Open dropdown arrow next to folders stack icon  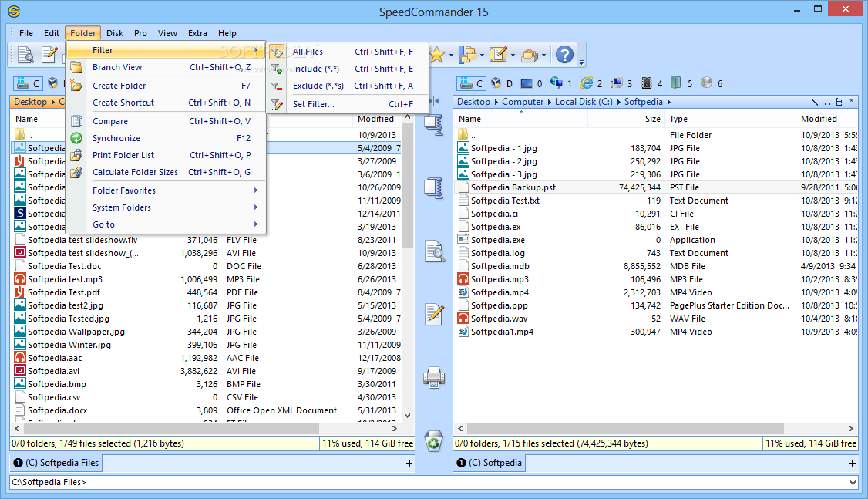(543, 55)
